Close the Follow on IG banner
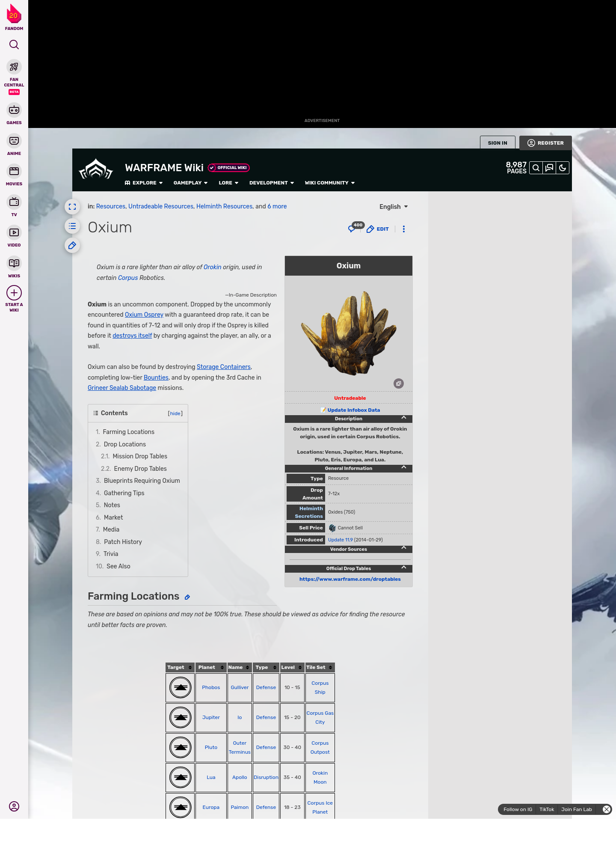The width and height of the screenshot is (616, 856). 606,809
